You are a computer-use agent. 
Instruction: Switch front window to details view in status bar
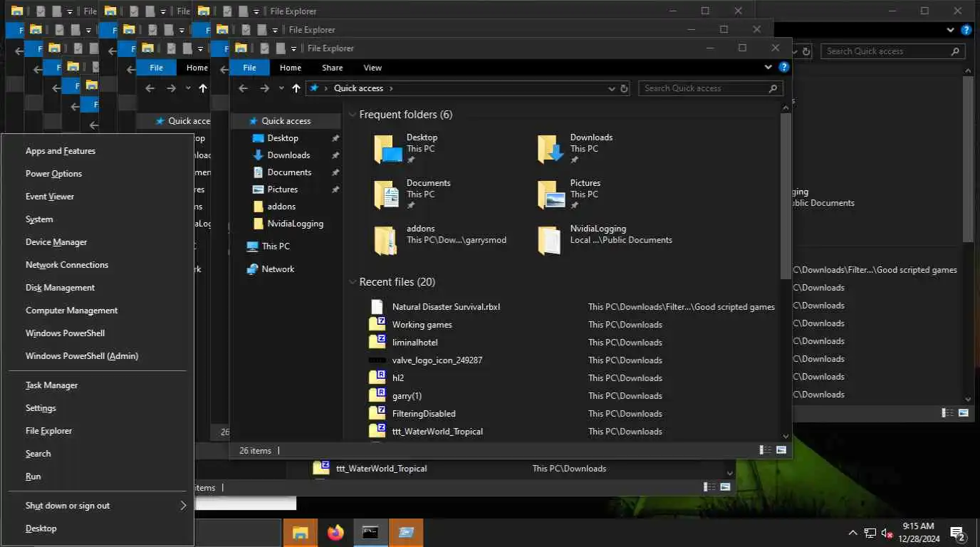[x=766, y=450]
